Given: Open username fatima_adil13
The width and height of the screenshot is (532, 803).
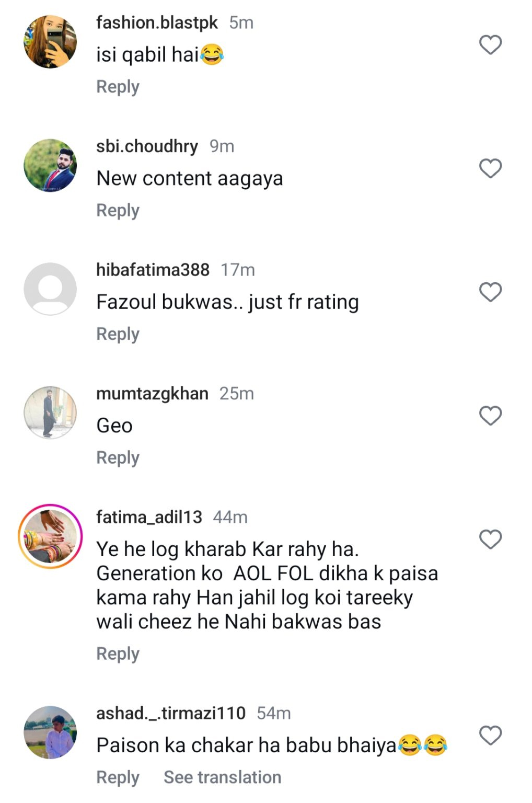Looking at the screenshot, I should (149, 517).
